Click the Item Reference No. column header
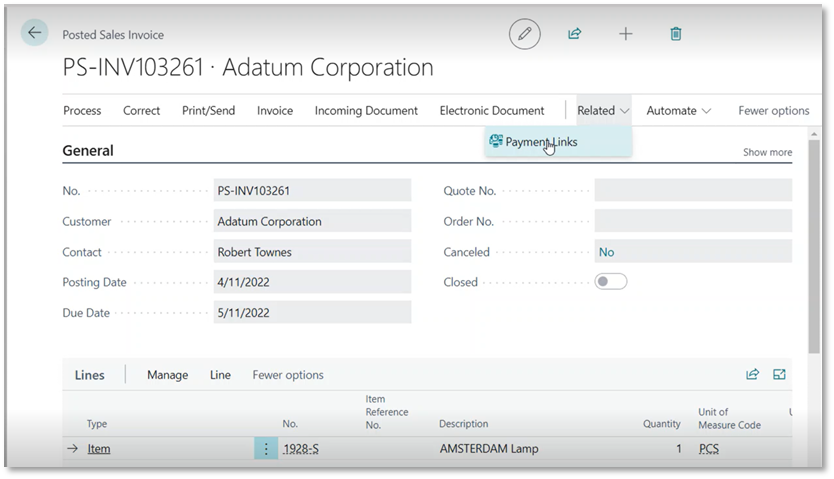The width and height of the screenshot is (834, 479). pyautogui.click(x=387, y=411)
